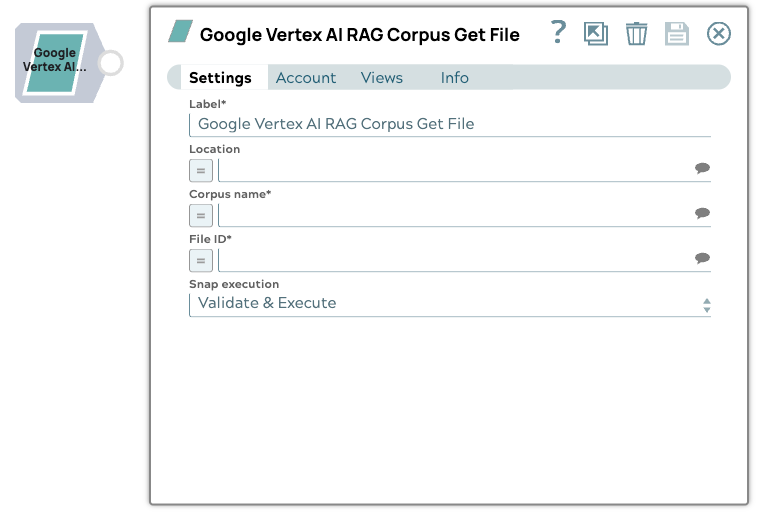765x514 pixels.
Task: Click the Google Vertex AI snap icon
Action: tap(55, 62)
